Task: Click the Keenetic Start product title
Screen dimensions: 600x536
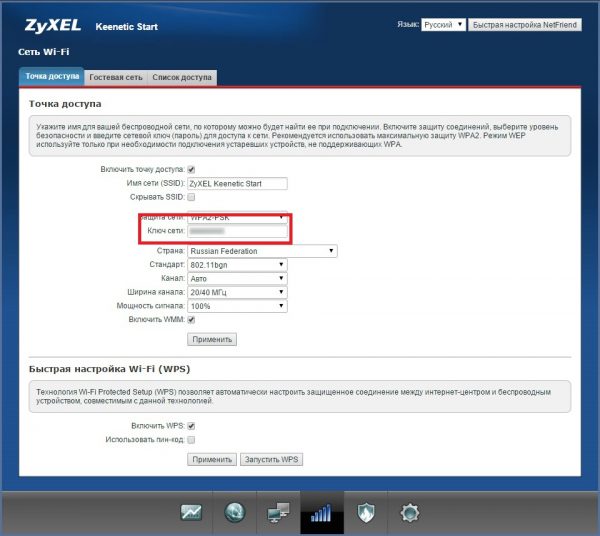Action: click(127, 27)
